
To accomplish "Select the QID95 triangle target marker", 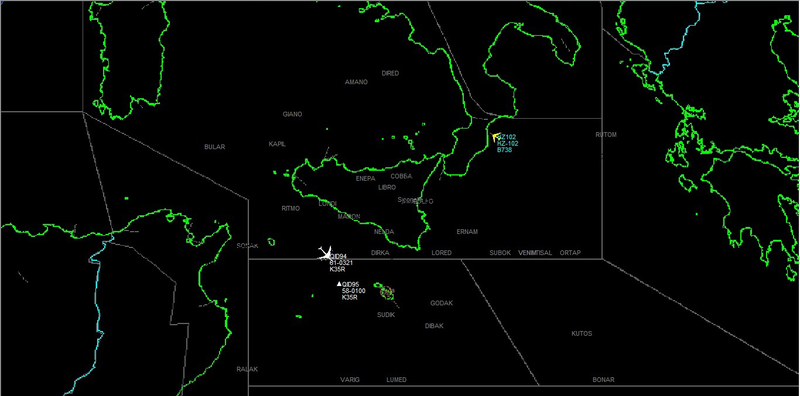I will [x=338, y=284].
